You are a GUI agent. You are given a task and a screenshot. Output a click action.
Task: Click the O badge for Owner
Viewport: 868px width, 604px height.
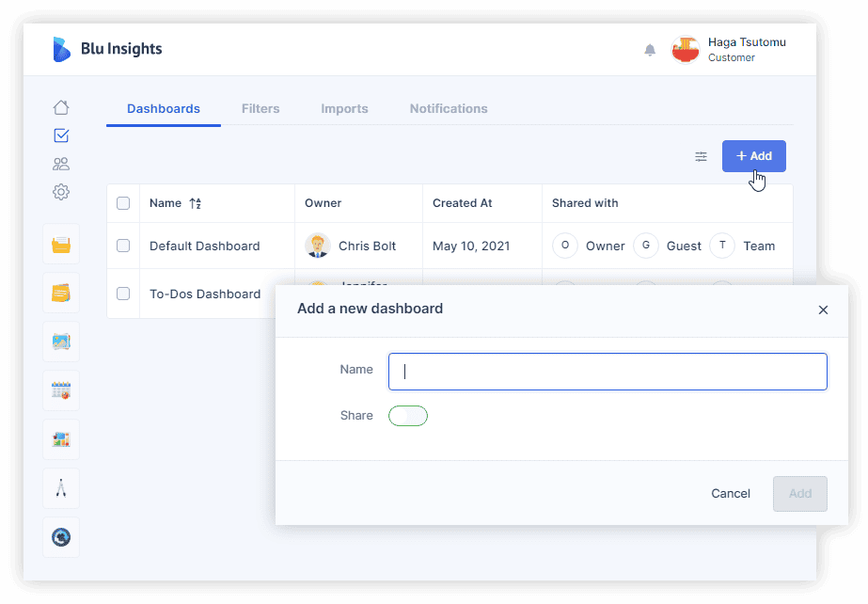click(x=565, y=246)
